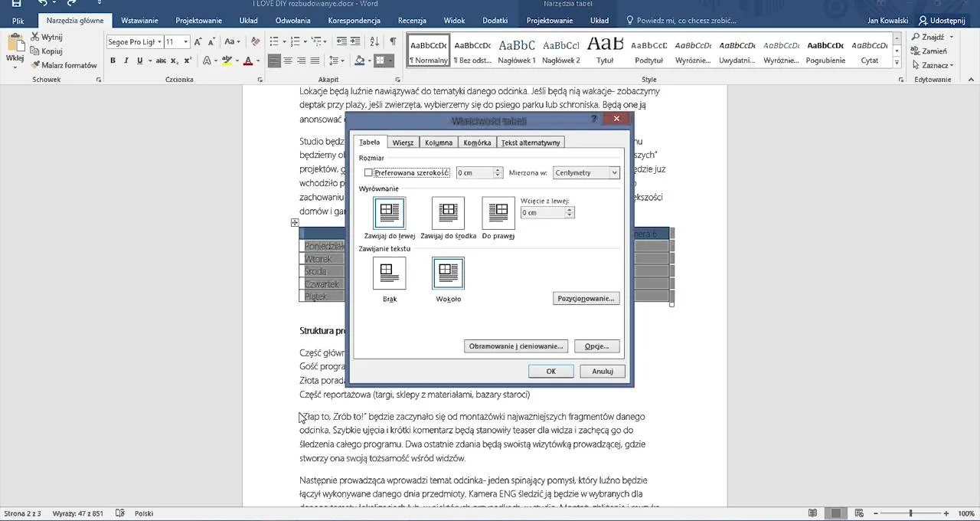Click the dialog help question mark icon
Image resolution: width=980 pixels, height=521 pixels.
pos(594,120)
